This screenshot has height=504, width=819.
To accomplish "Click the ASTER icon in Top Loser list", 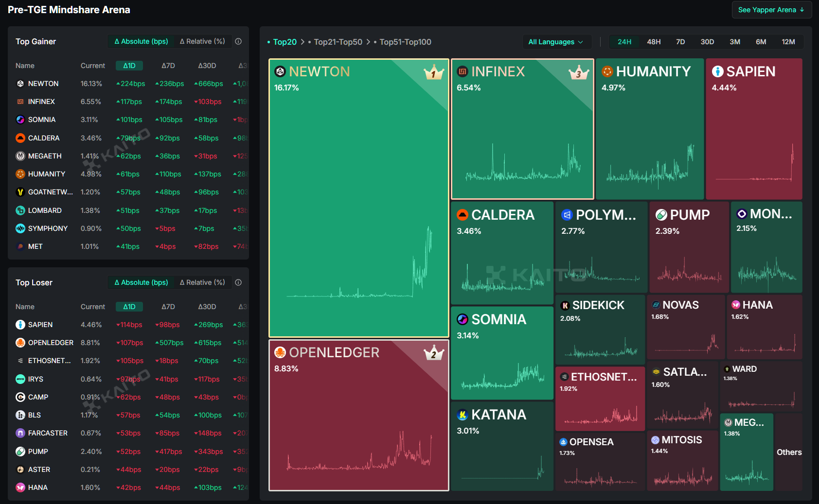I will 20,469.
